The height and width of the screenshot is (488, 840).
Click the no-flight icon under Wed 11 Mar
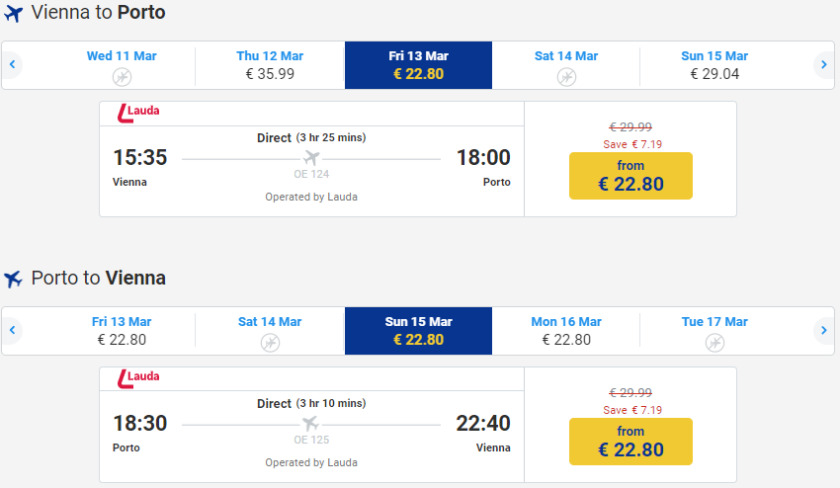click(121, 77)
